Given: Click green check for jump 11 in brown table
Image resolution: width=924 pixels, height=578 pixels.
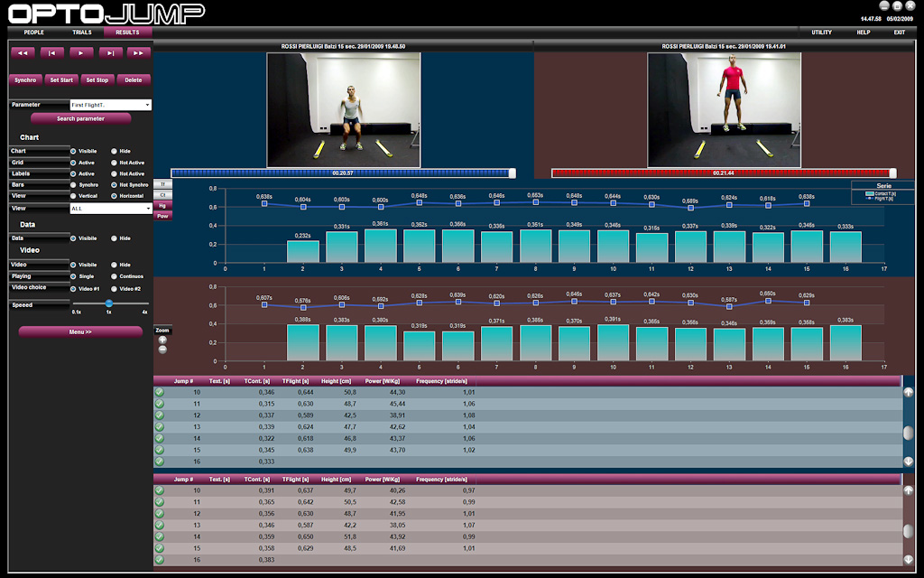Looking at the screenshot, I should (159, 502).
